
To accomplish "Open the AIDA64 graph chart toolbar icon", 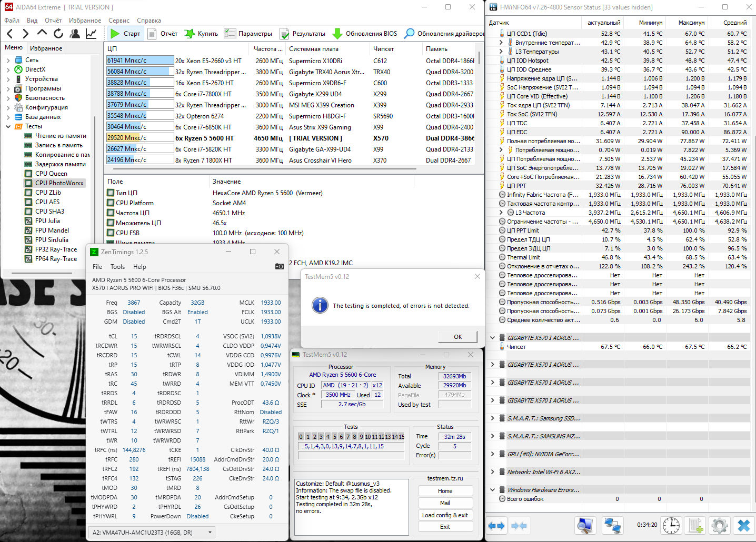I will [x=91, y=34].
